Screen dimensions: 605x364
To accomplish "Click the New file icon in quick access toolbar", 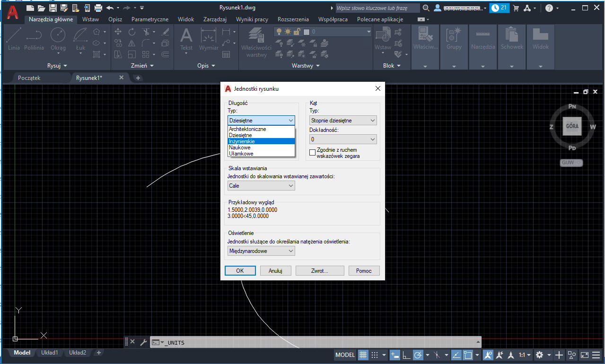I will (30, 8).
